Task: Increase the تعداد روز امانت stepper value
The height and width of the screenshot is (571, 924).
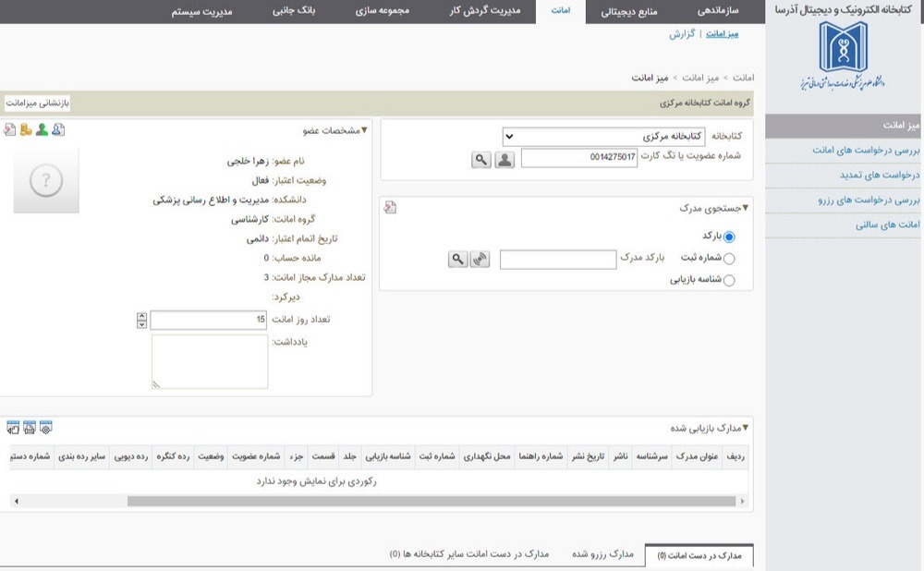Action: pyautogui.click(x=141, y=316)
